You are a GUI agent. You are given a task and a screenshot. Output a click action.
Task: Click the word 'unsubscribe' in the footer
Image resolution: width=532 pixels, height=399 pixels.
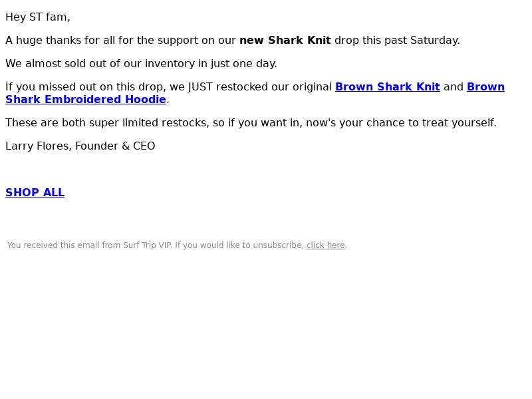[x=278, y=245]
